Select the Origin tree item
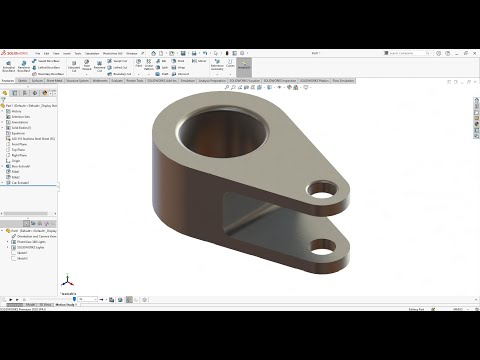480x360 pixels. click(x=13, y=161)
